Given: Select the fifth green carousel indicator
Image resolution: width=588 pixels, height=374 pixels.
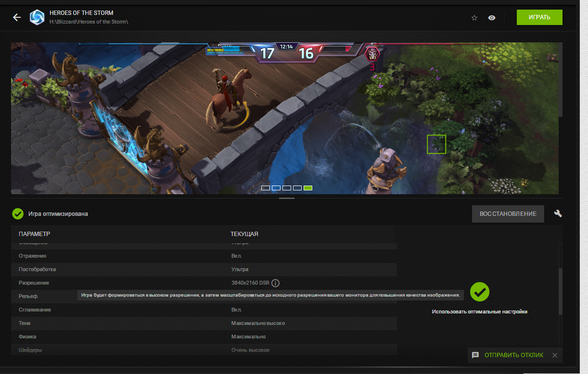Looking at the screenshot, I should pos(308,188).
